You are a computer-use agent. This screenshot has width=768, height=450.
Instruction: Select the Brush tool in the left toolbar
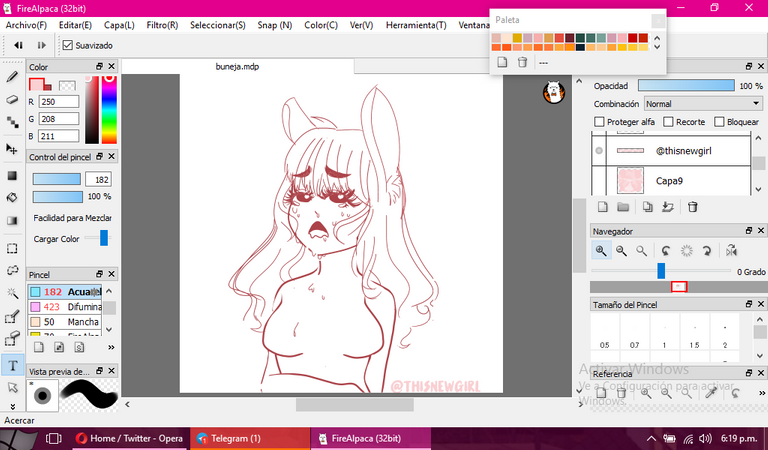click(x=12, y=77)
